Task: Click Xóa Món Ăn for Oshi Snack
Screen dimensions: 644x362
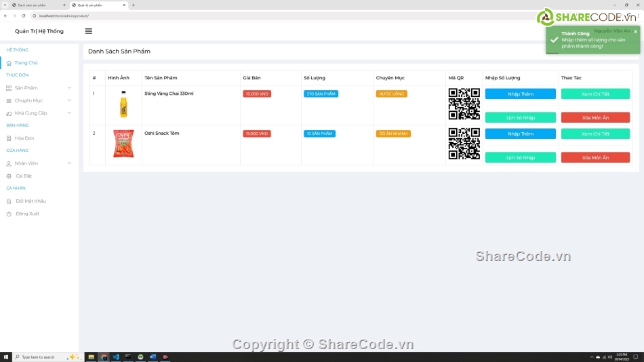Action: [x=595, y=157]
